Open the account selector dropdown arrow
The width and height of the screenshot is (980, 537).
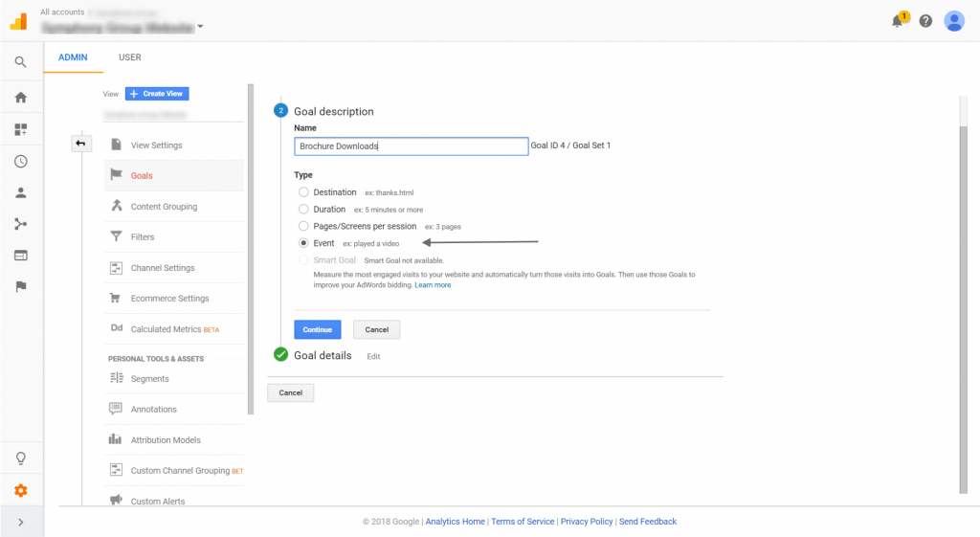click(x=200, y=27)
